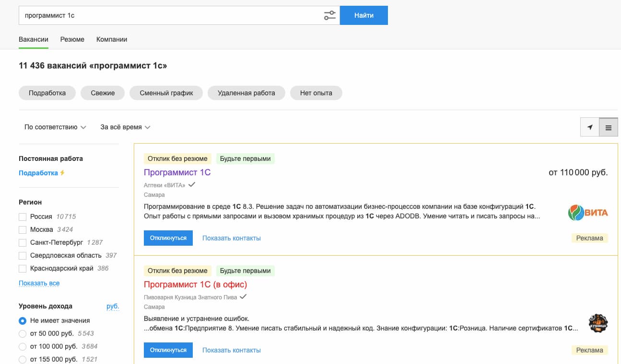621x364 pixels.
Task: Apply the Удаленная работа filter chip
Action: click(x=246, y=93)
